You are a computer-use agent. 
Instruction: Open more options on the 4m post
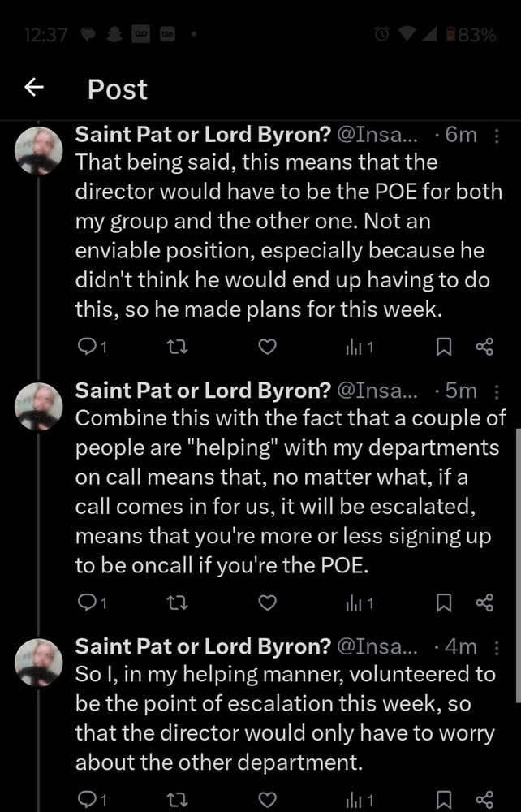click(x=497, y=647)
